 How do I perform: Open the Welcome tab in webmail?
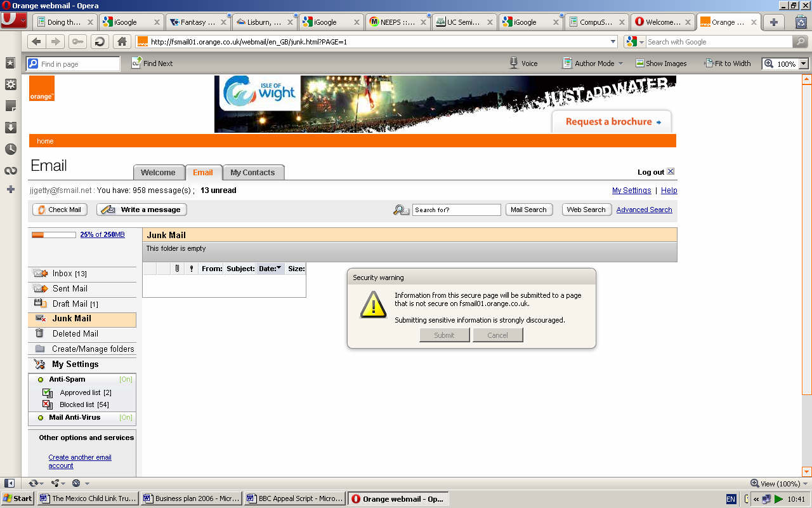158,173
